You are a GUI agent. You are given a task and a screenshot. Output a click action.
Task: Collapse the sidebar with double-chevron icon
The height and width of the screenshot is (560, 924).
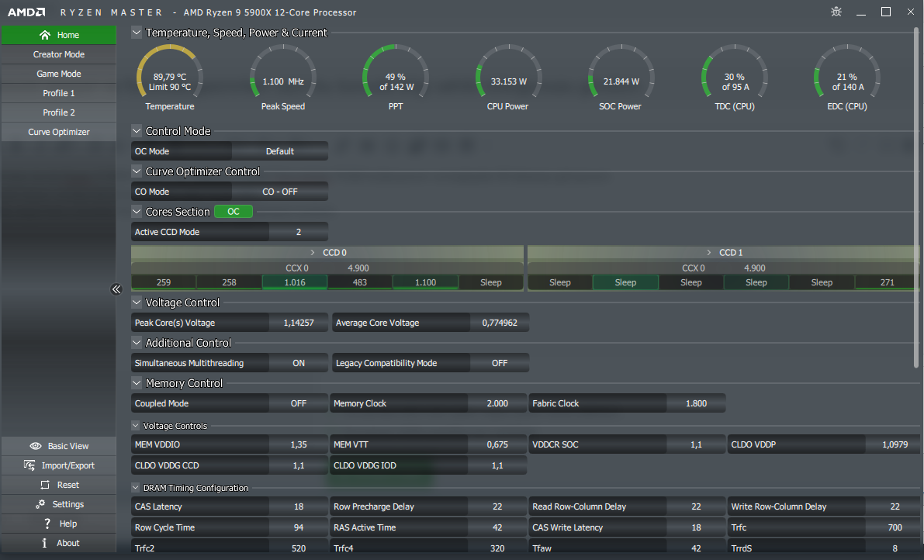pos(116,289)
